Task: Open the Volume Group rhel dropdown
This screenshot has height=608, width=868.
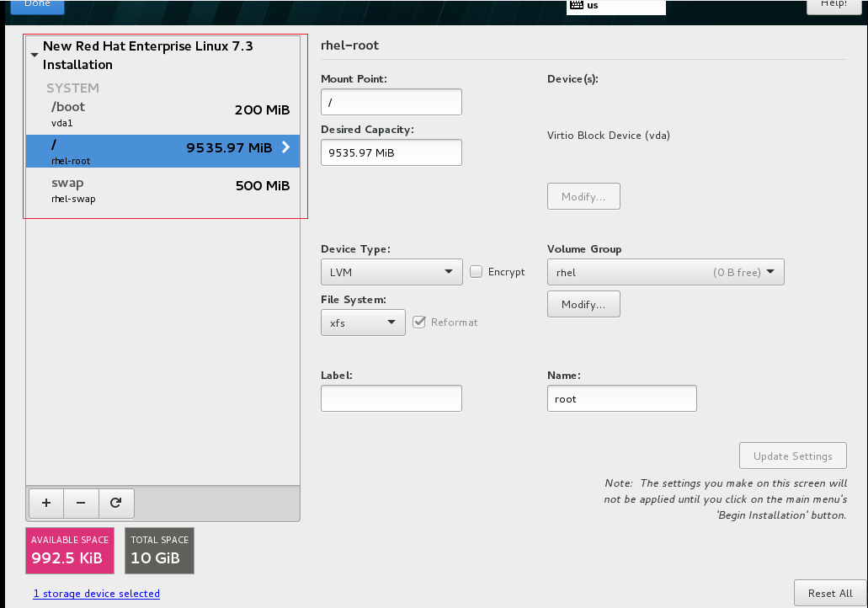Action: (665, 272)
